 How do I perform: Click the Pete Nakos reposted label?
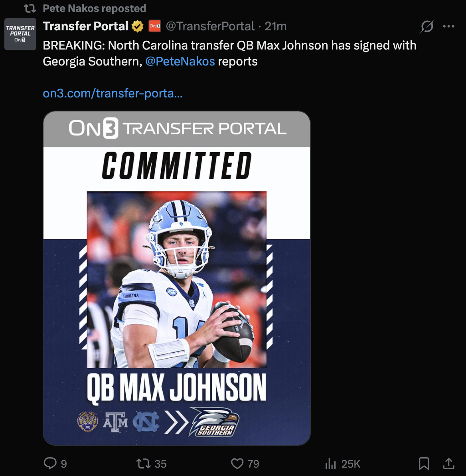[x=94, y=8]
